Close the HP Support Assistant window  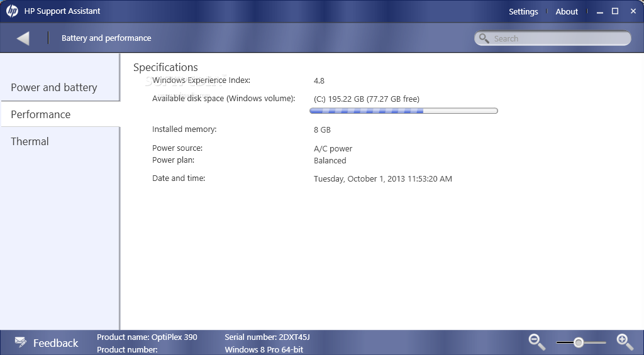[x=633, y=11]
